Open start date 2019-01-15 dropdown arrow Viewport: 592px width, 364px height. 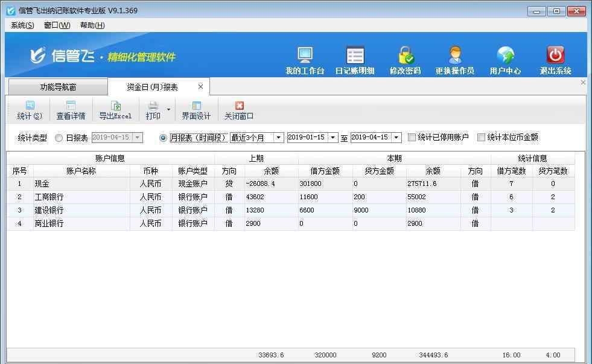tap(333, 138)
